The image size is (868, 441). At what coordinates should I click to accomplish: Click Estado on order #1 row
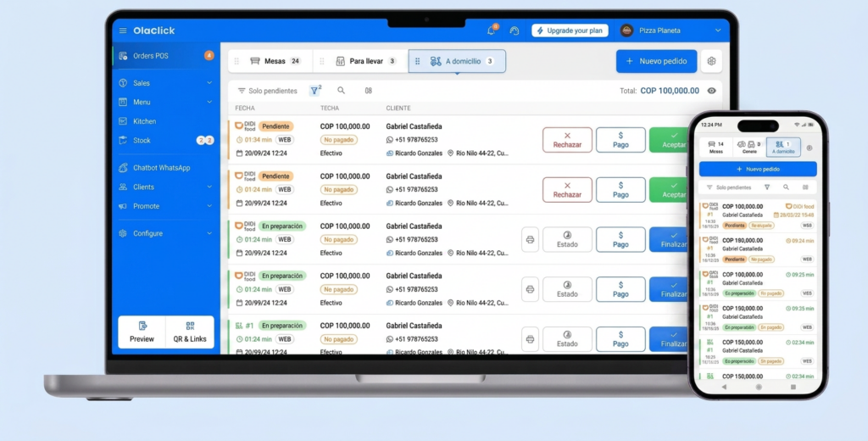click(x=567, y=339)
